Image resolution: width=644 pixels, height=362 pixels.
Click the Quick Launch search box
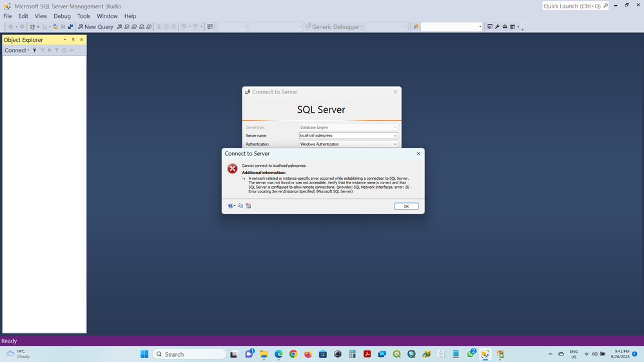(x=575, y=6)
